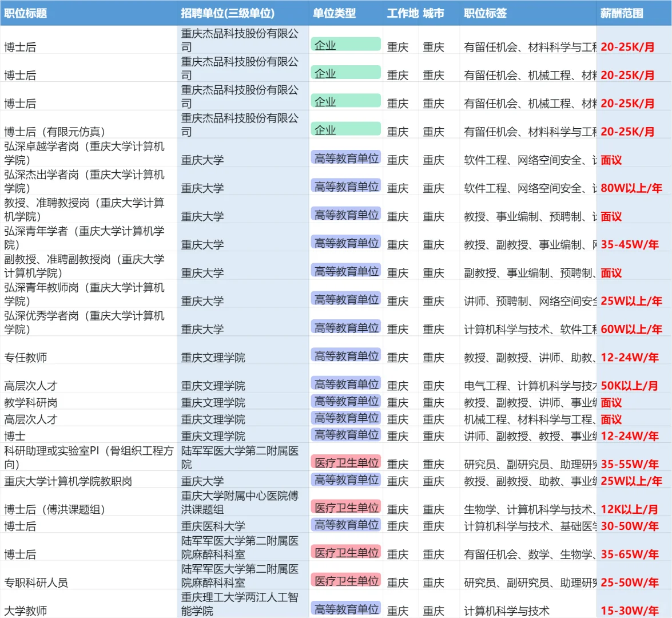The image size is (672, 618).
Task: Select the 专职科研人员 job title cell
Action: pyautogui.click(x=89, y=576)
